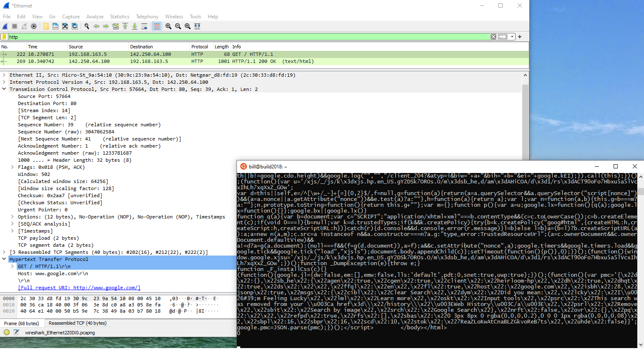
Task: Sort packet list by Destination column
Action: point(159,47)
